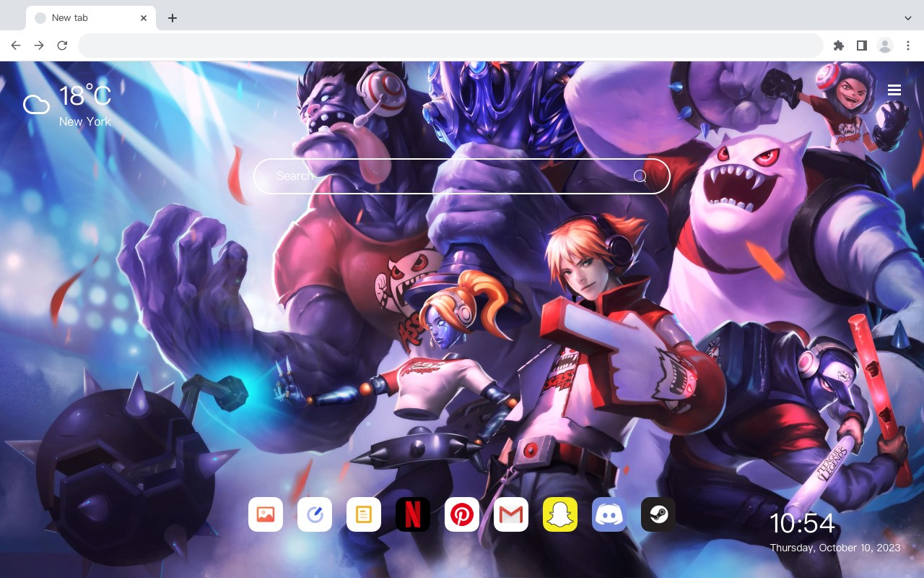Launch the Pinterest shortcut
924x578 pixels.
click(x=462, y=514)
